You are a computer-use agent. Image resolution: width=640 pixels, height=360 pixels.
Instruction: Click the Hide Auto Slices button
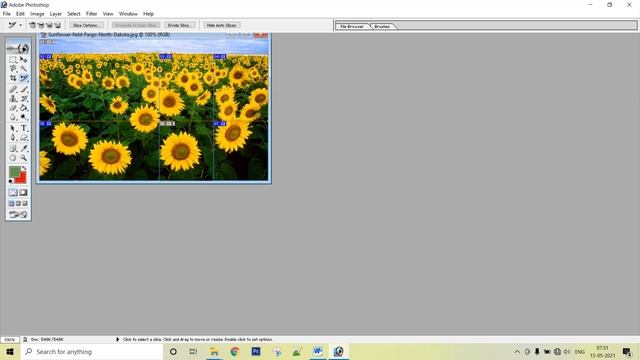[222, 25]
